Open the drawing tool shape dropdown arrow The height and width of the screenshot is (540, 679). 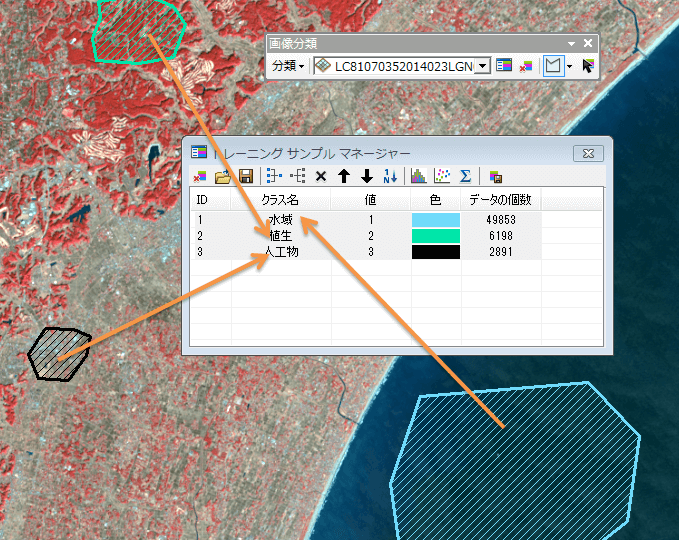tap(569, 66)
